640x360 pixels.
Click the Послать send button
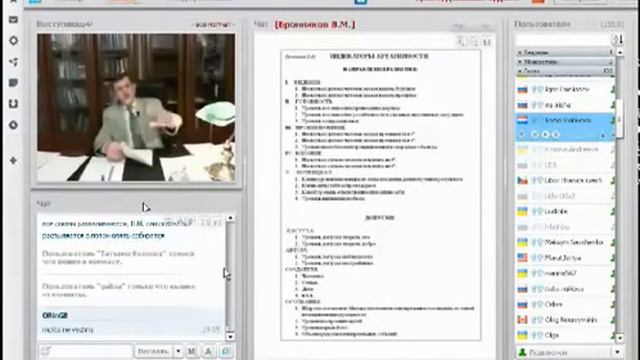point(153,351)
